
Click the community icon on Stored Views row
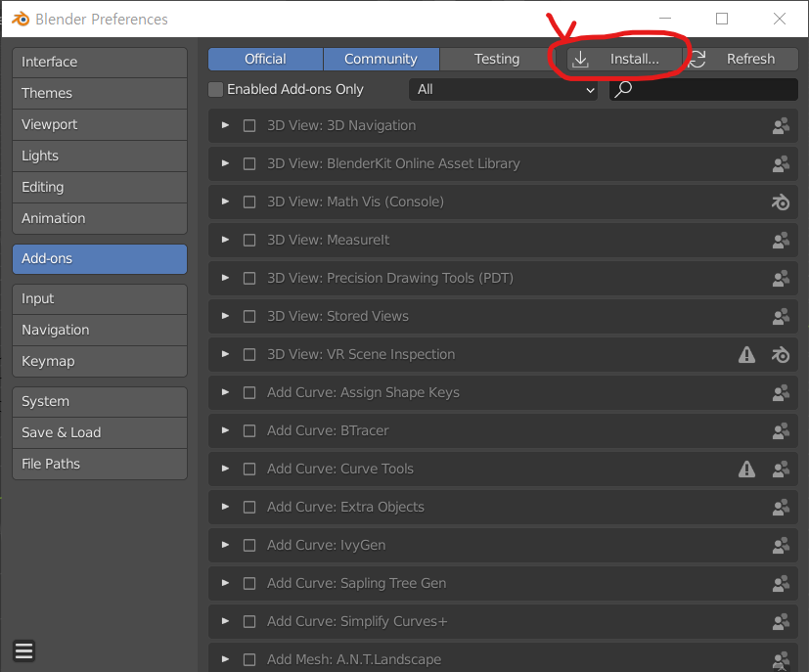[781, 317]
